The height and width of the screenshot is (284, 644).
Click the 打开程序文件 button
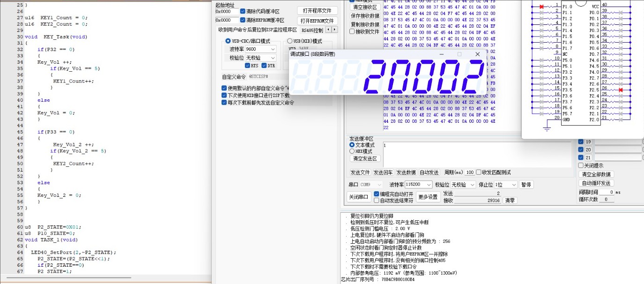pos(317,11)
